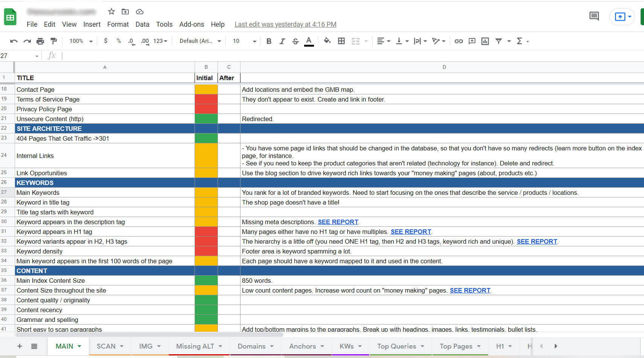Select the red cell for Keyword density
Viewport: 644px width, 358px height.
(206, 251)
